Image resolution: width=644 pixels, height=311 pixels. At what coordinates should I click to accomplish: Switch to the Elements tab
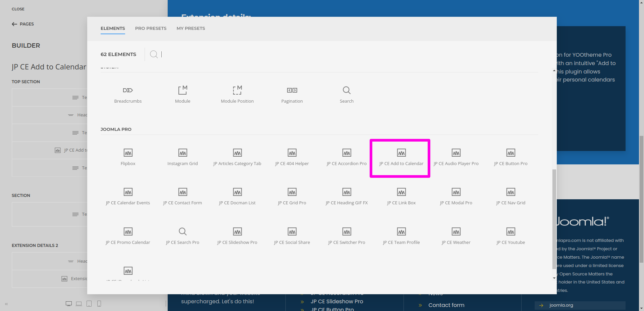113,29
